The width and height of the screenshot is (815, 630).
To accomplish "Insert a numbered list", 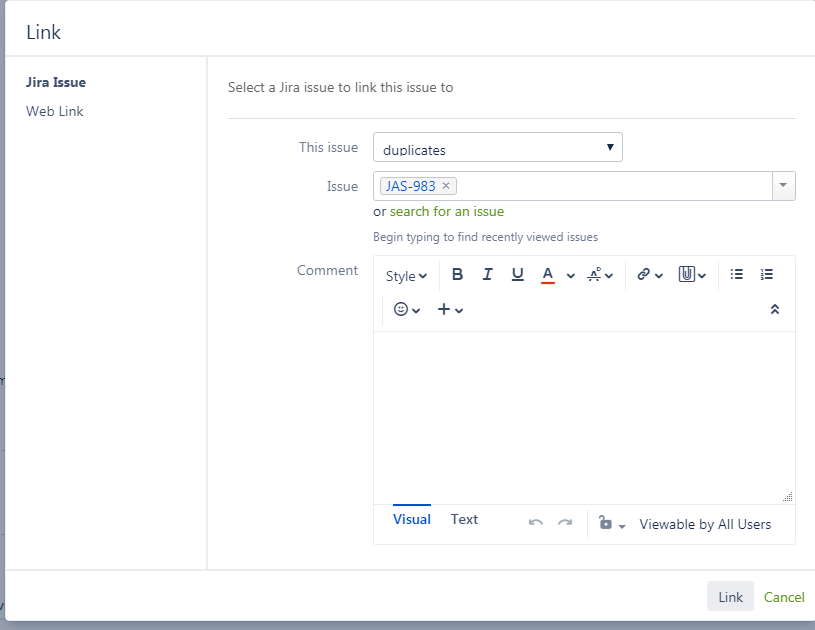I will [x=767, y=274].
